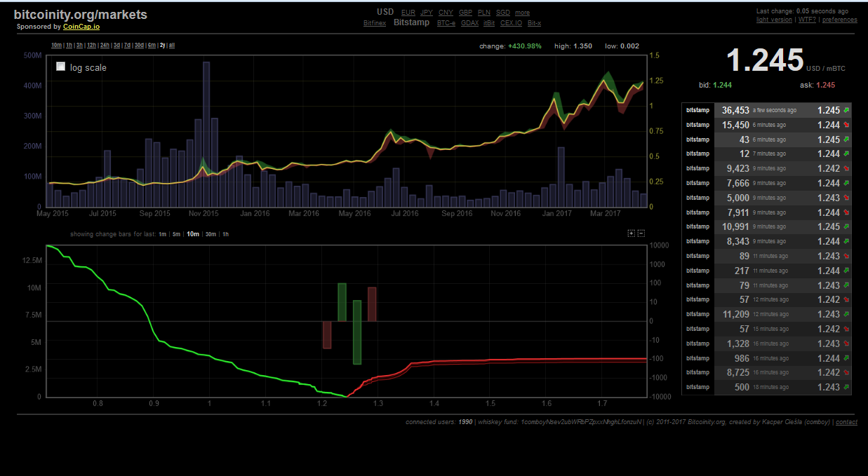Switch to the itBit exchange
The width and height of the screenshot is (868, 476).
pos(488,22)
